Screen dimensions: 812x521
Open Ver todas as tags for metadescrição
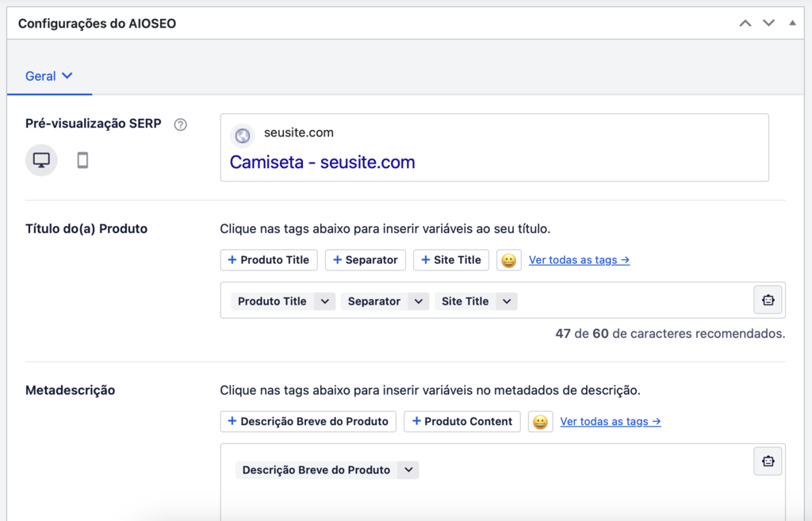click(611, 421)
